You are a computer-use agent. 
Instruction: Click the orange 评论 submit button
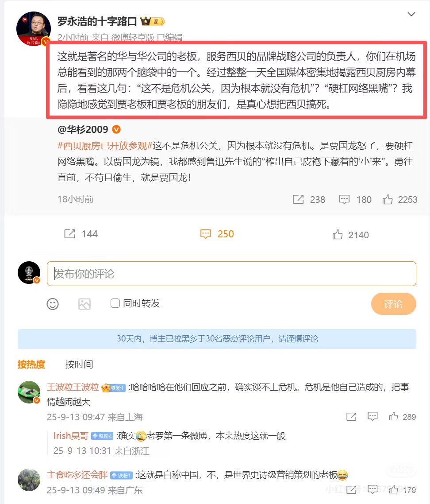click(393, 304)
